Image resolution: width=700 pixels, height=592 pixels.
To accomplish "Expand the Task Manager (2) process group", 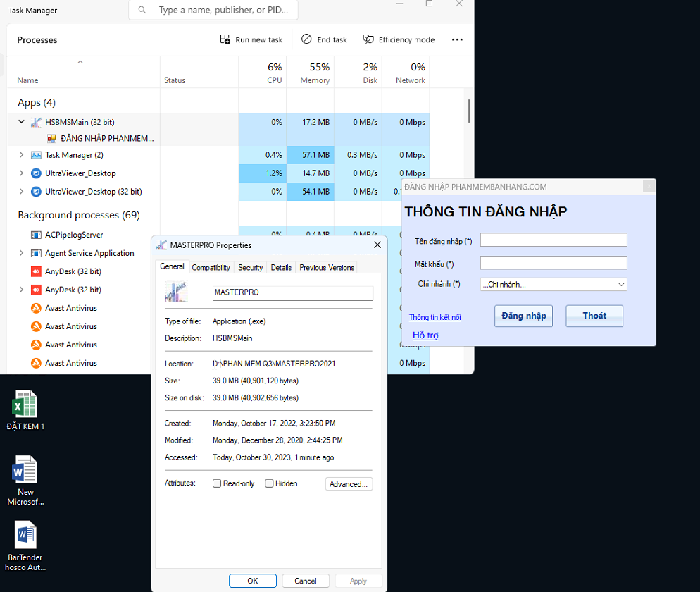I will (x=21, y=155).
